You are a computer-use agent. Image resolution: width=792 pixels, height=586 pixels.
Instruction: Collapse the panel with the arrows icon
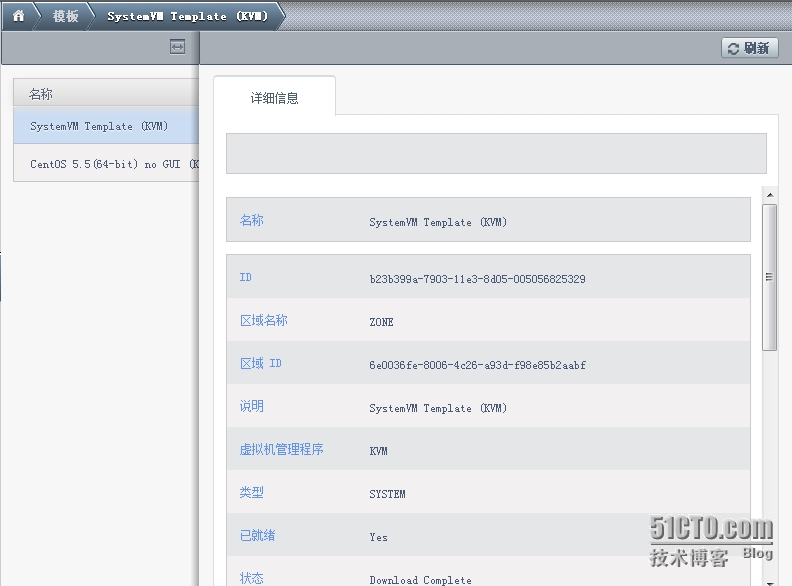tap(177, 47)
